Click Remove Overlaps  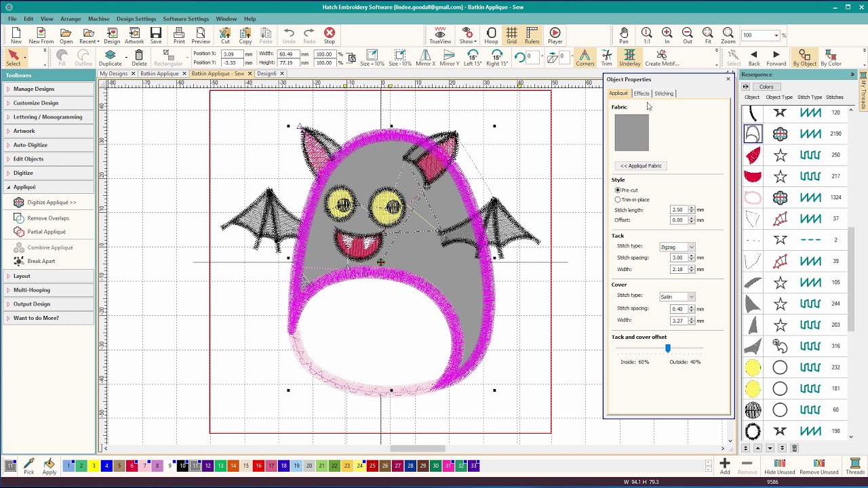(x=41, y=218)
